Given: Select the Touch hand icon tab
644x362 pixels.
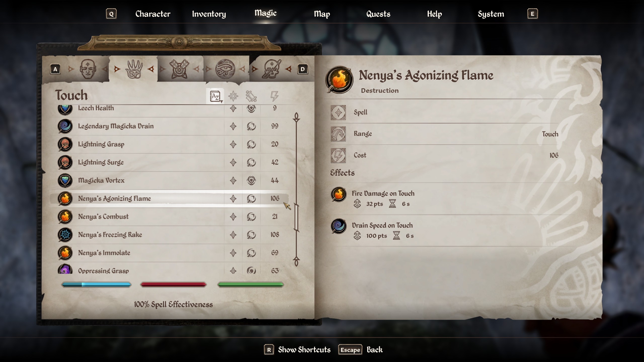Looking at the screenshot, I should pos(134,69).
